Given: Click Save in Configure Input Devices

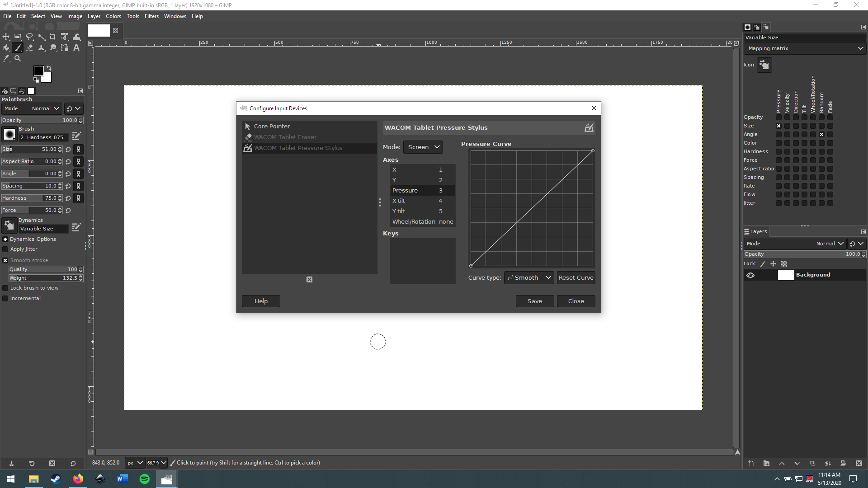Looking at the screenshot, I should coord(535,301).
